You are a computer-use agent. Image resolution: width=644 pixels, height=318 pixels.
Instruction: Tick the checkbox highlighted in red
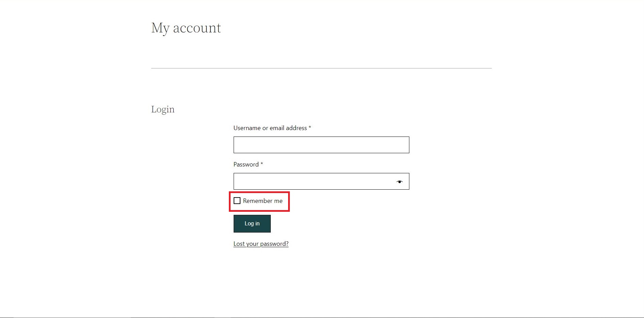[237, 201]
